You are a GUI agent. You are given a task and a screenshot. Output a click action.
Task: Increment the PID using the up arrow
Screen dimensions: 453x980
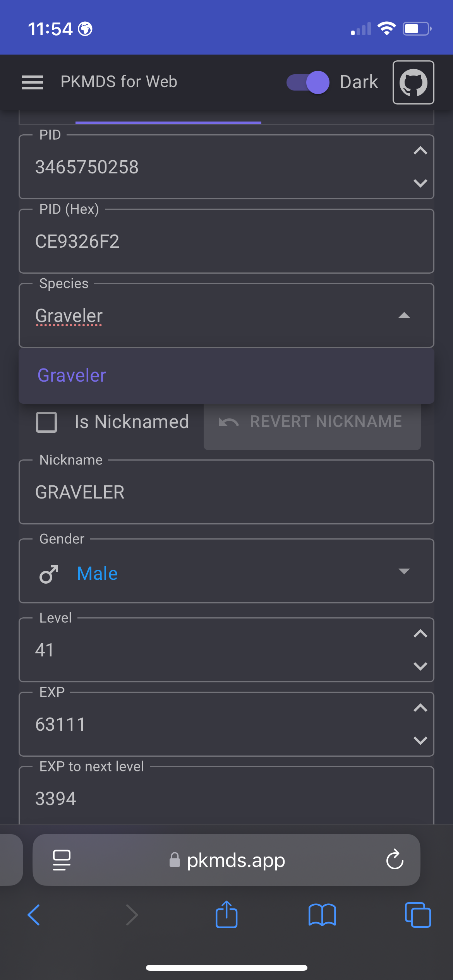tap(420, 151)
